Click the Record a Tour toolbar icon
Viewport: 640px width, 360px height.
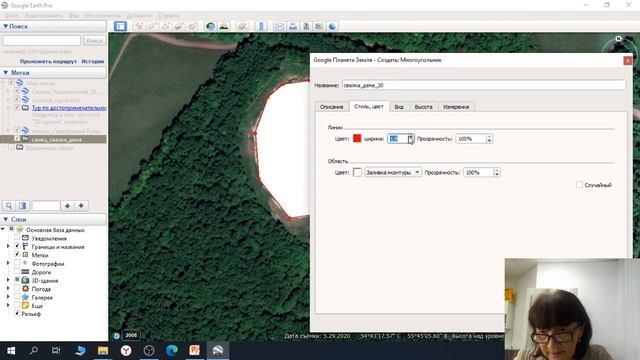pyautogui.click(x=192, y=27)
